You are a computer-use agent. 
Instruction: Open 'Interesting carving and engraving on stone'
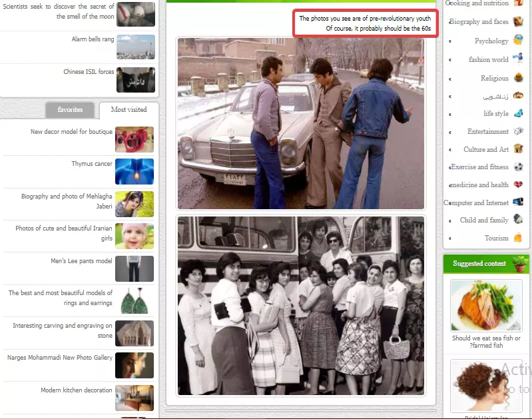click(63, 330)
